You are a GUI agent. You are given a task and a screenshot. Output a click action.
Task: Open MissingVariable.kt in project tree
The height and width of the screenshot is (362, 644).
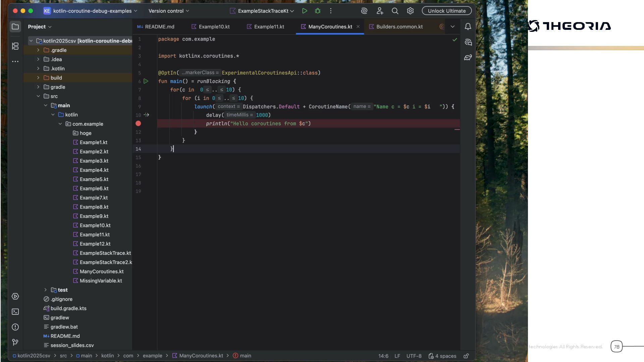coord(101,281)
